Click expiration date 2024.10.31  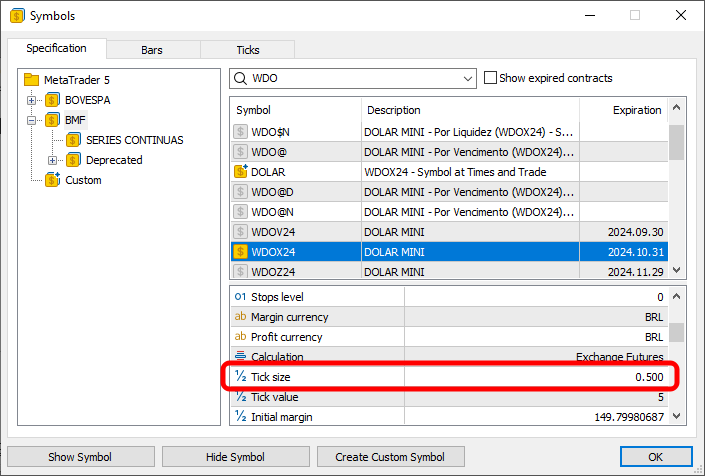pos(635,252)
